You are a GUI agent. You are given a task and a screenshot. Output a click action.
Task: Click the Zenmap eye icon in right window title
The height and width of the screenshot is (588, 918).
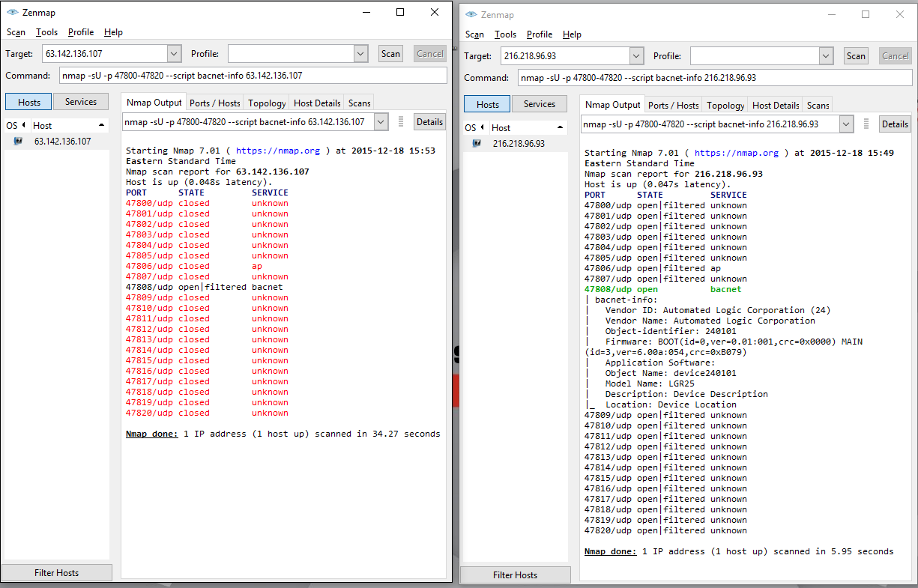[471, 14]
